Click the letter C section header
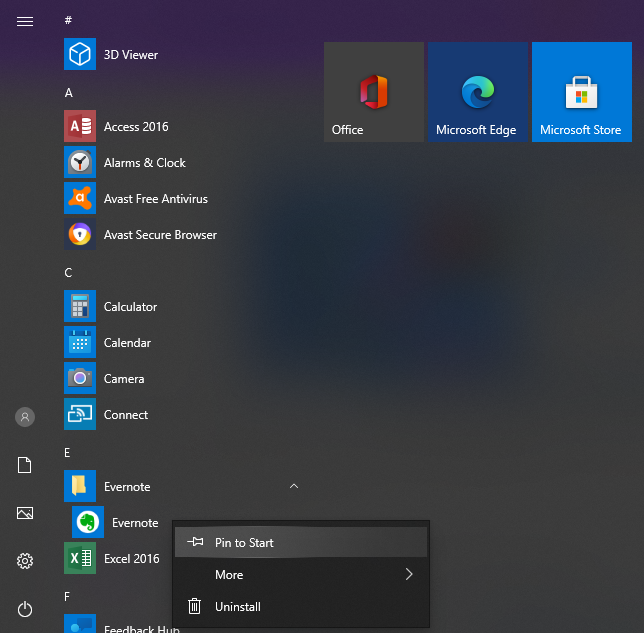The image size is (644, 633). (x=68, y=273)
